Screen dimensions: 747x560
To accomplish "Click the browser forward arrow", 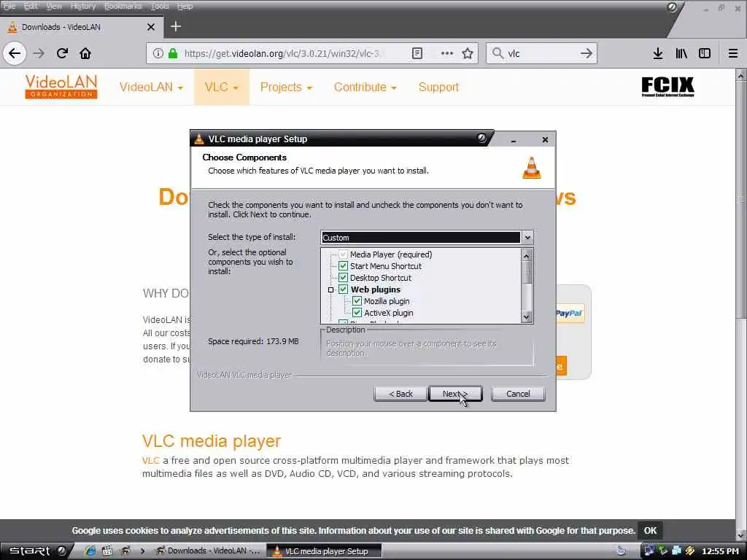I will pos(39,53).
